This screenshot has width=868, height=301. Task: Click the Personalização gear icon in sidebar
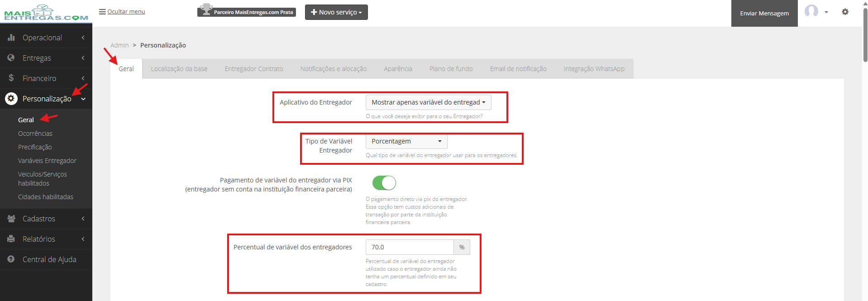[11, 98]
